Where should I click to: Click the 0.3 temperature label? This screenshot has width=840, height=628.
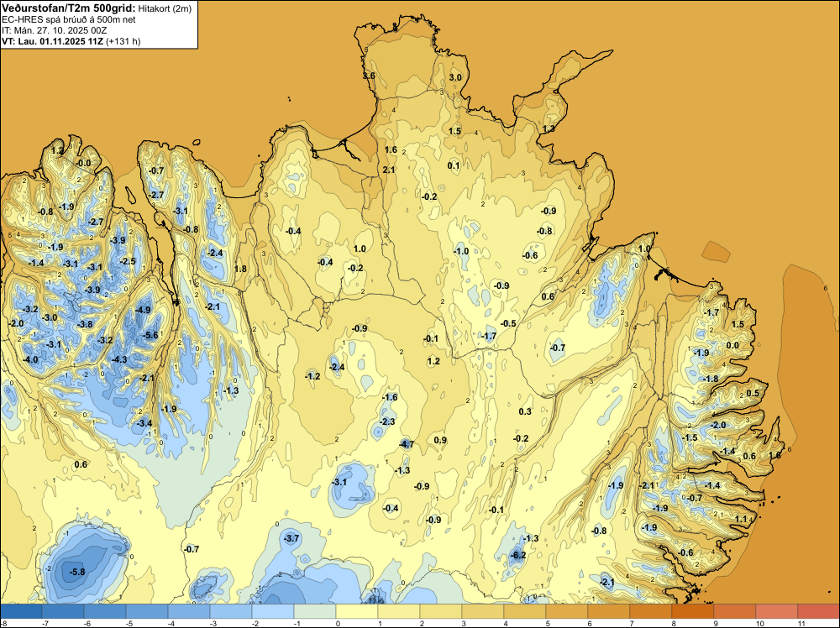click(525, 411)
